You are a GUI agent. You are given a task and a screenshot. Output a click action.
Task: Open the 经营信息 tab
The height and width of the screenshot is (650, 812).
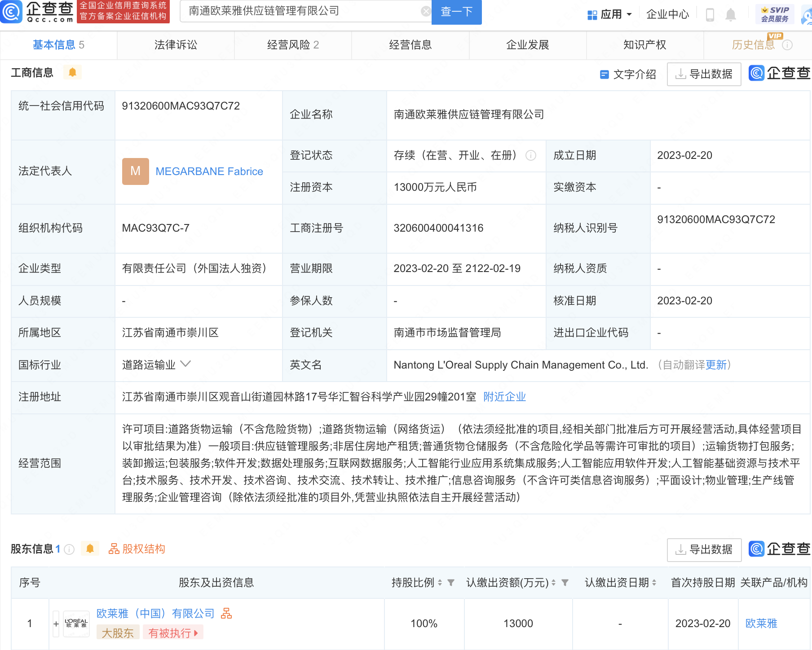pyautogui.click(x=410, y=45)
